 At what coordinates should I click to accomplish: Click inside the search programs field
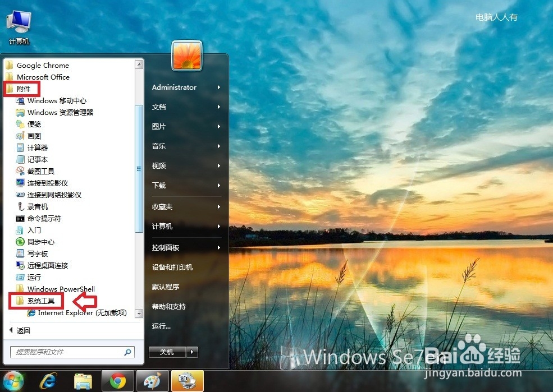(x=67, y=352)
